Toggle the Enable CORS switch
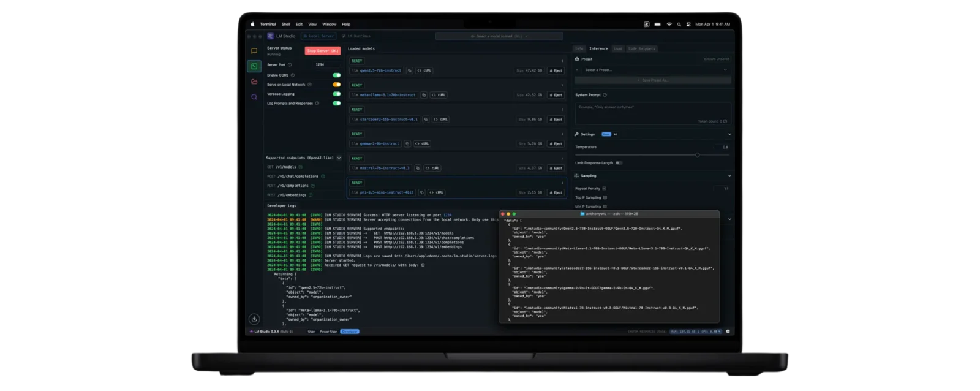Screen dimensions: 980x391 point(336,75)
